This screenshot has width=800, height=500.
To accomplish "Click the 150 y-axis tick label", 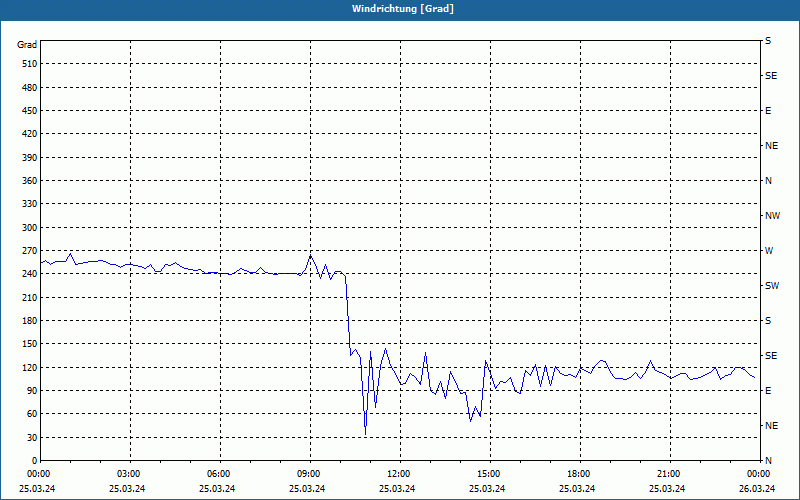I will 30,344.
